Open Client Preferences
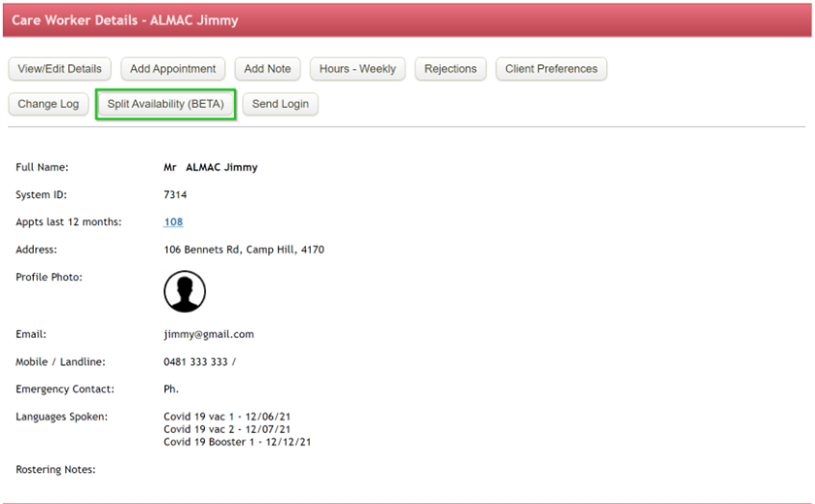 pyautogui.click(x=551, y=69)
